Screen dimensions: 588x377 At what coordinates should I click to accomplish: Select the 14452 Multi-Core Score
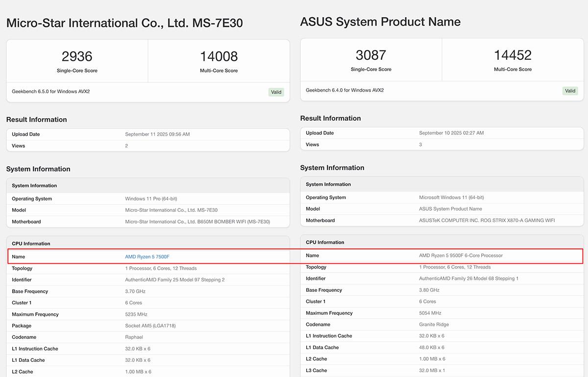tap(513, 55)
